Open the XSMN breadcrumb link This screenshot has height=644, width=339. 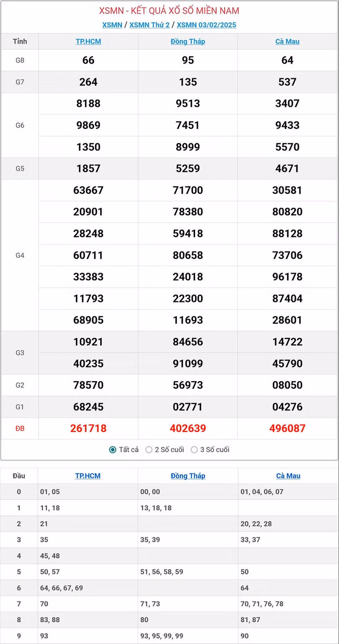[112, 25]
